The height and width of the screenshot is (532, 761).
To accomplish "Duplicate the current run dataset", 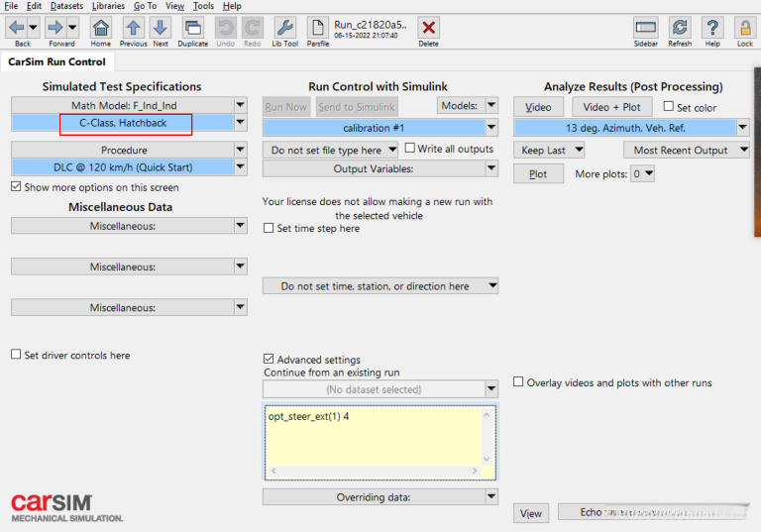I will coord(192,28).
